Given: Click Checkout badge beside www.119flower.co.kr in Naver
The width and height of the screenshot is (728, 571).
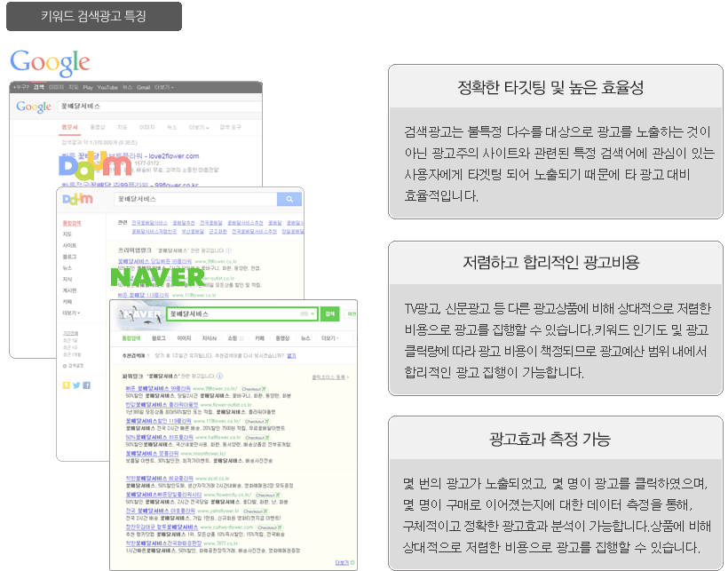Looking at the screenshot, I should coord(257,422).
